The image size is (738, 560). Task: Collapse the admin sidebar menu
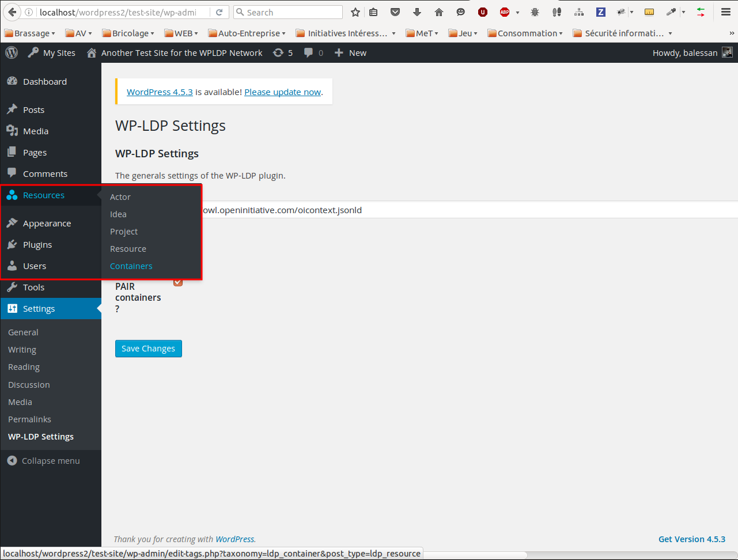pyautogui.click(x=44, y=461)
